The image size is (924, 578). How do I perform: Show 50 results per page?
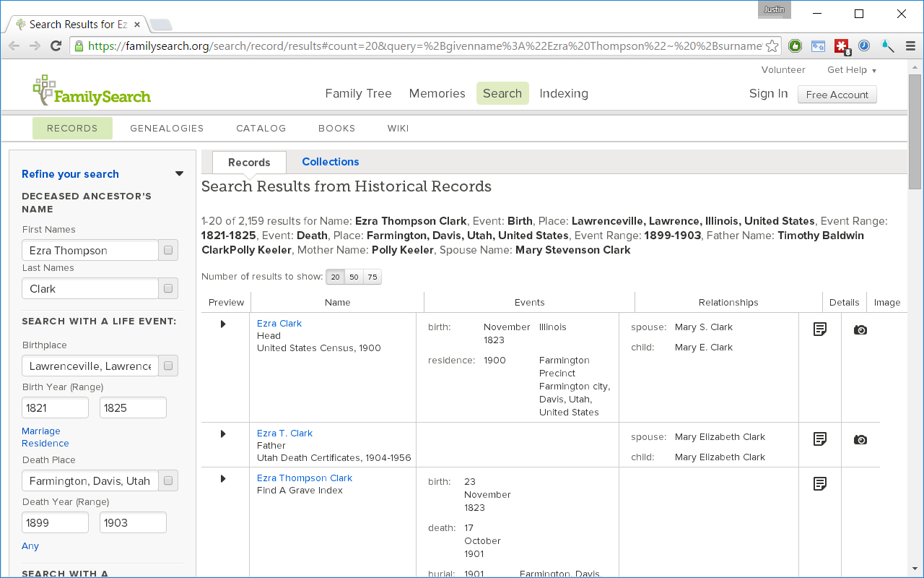[354, 277]
